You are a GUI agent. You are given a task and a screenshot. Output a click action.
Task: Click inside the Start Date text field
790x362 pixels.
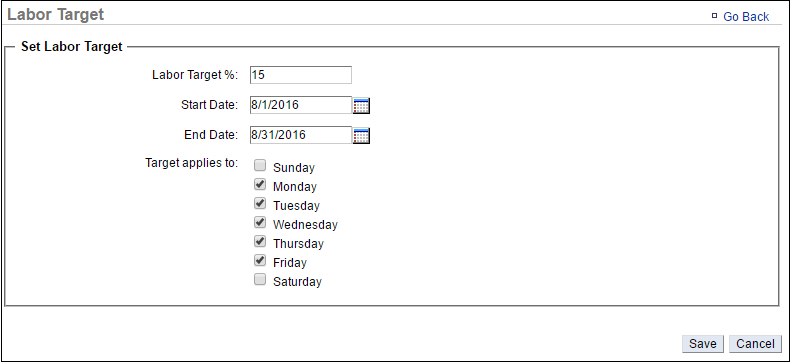[x=301, y=105]
